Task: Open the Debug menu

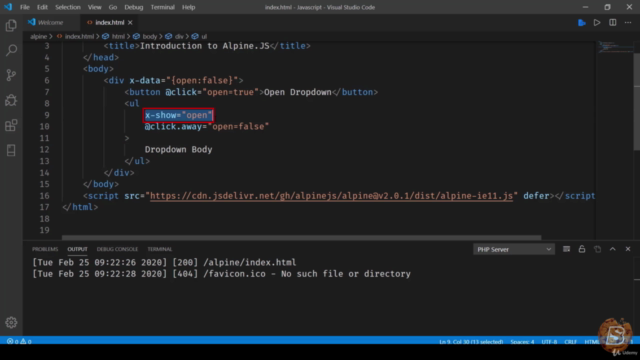Action: [133, 7]
